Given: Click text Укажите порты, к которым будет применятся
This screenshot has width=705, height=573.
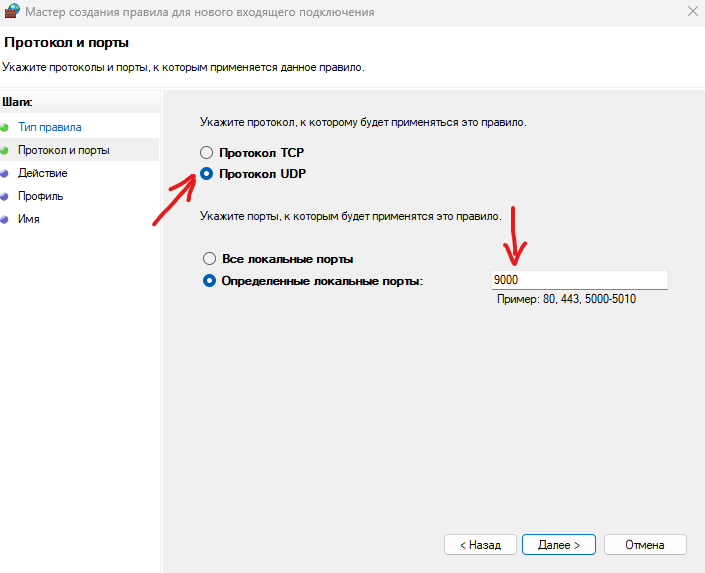Looking at the screenshot, I should click(x=351, y=216).
